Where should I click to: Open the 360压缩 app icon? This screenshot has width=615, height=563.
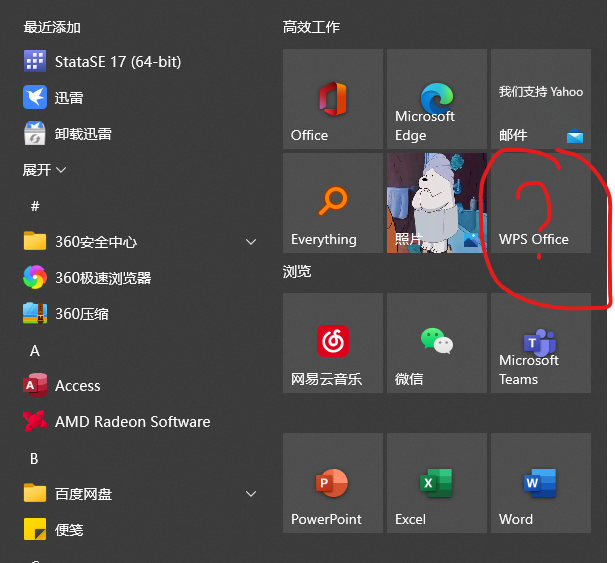35,313
